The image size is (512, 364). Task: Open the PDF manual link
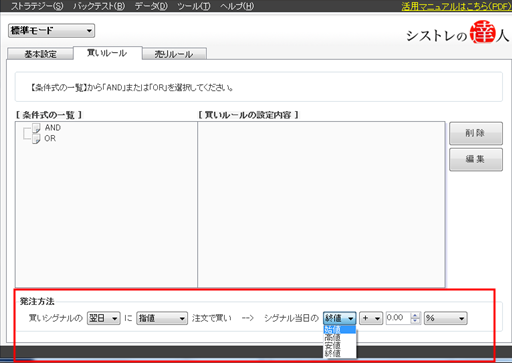point(456,6)
